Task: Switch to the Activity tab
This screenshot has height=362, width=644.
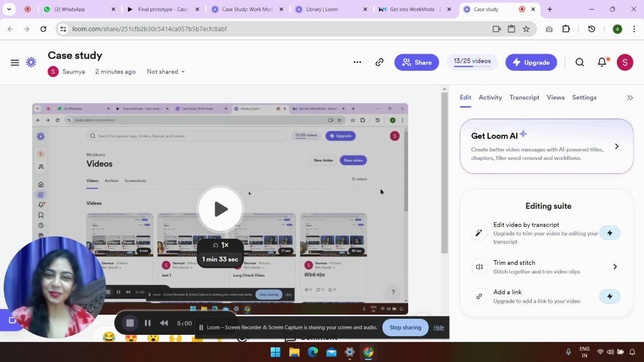Action: tap(490, 98)
